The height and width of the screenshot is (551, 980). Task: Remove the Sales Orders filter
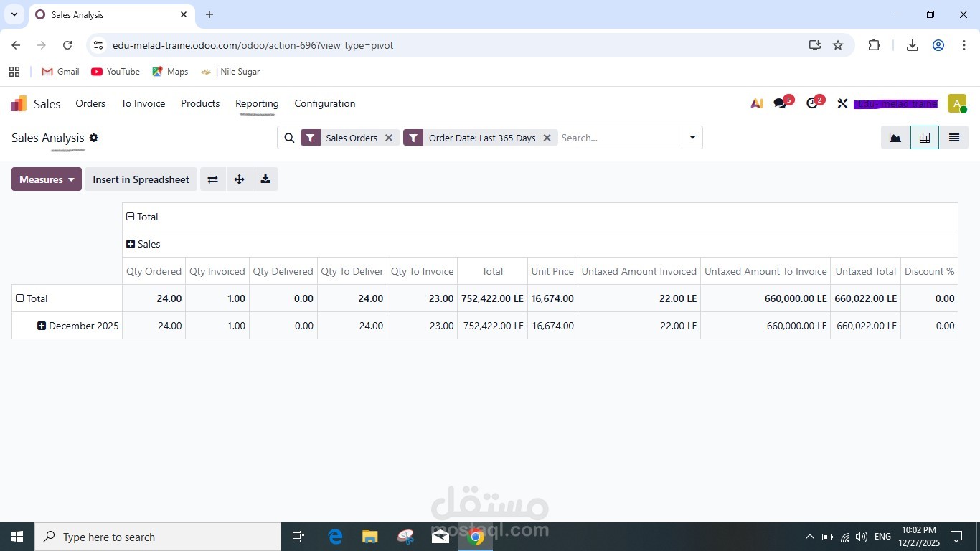click(389, 138)
